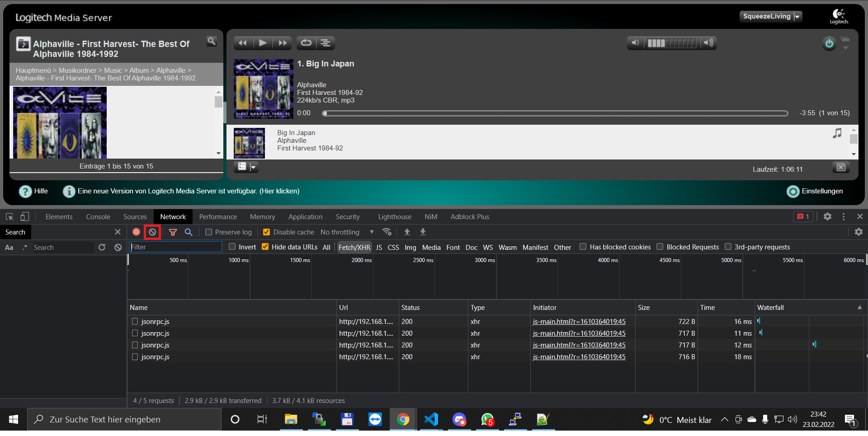Click the network Filter input field
The height and width of the screenshot is (436, 868).
point(175,247)
